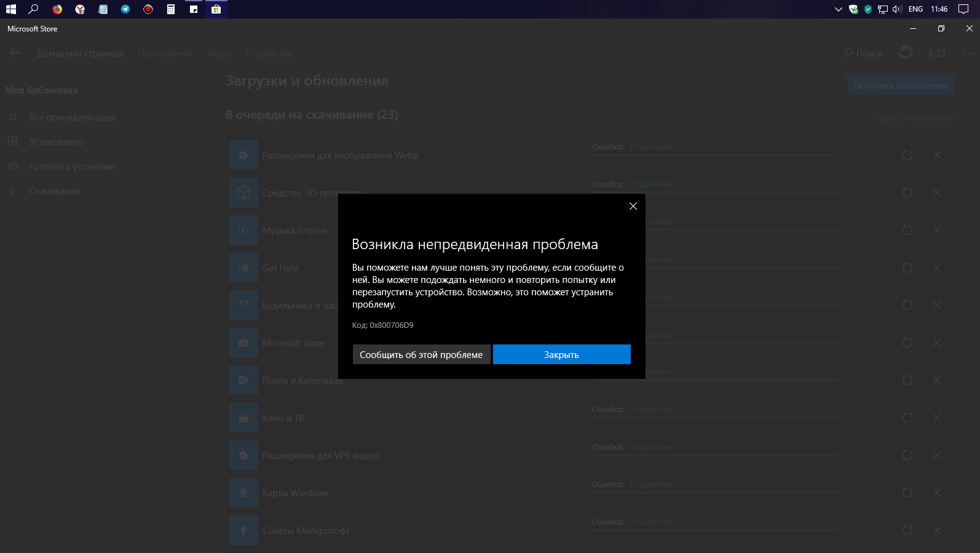Click Карты Windows download progress bar
Viewport: 980px width, 553px height.
coord(715,493)
